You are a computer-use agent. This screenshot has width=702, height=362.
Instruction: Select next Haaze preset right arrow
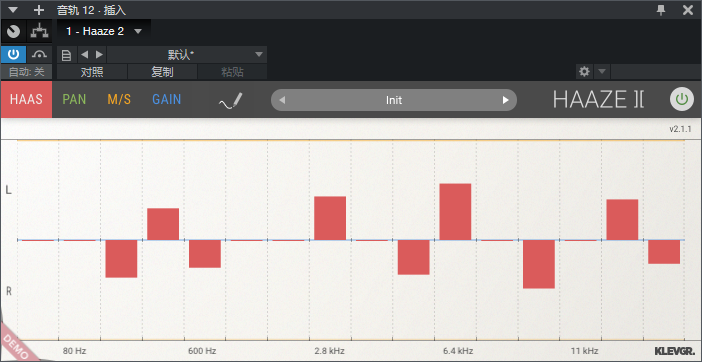click(x=505, y=100)
